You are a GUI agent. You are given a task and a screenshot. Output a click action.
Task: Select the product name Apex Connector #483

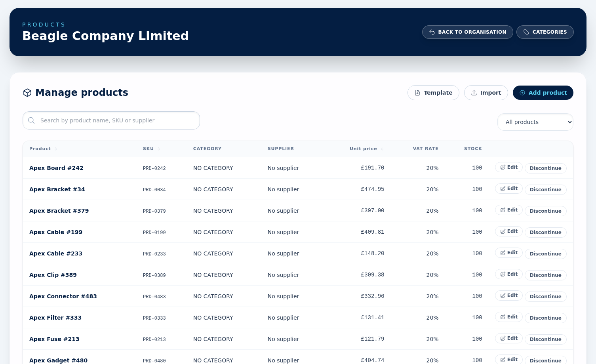point(63,296)
